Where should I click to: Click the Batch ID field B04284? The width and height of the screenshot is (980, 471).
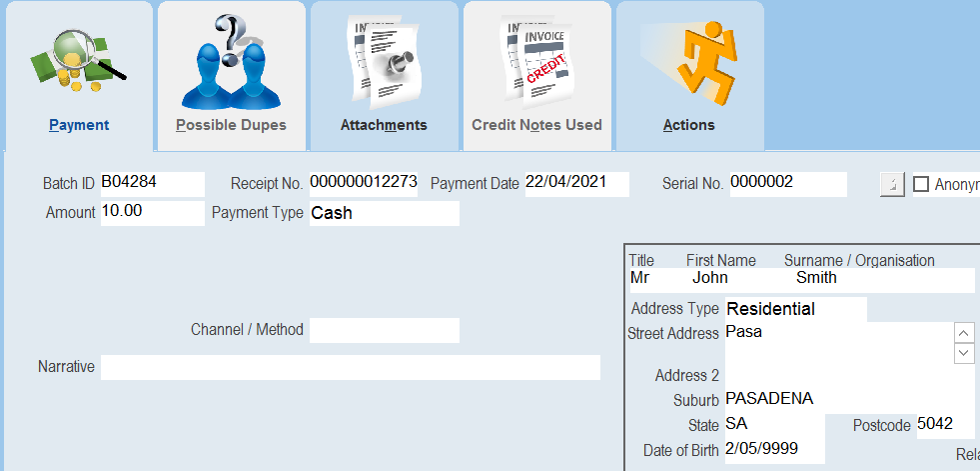pos(153,185)
